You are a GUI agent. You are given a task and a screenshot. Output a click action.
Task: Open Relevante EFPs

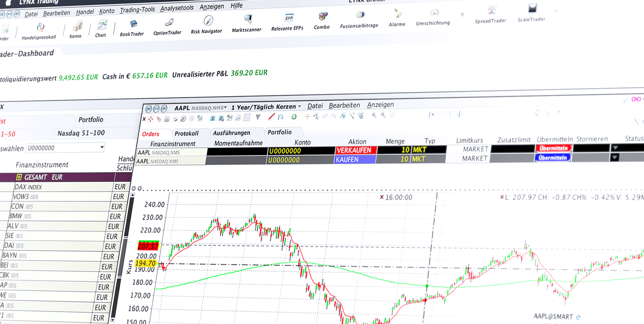tap(288, 23)
